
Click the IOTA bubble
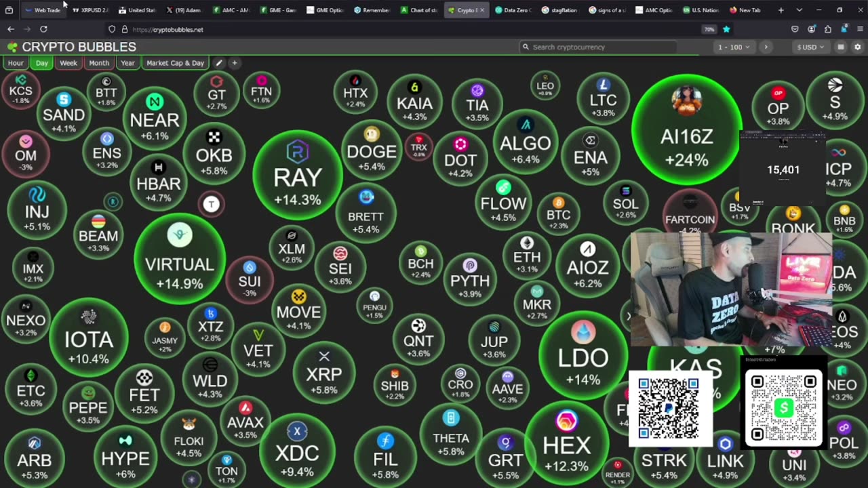click(x=89, y=337)
